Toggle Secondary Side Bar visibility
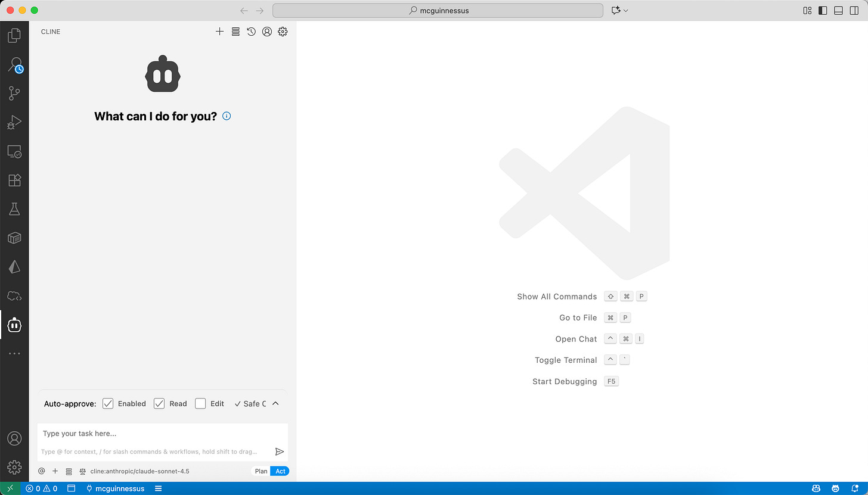Screen dimensions: 868x495 click(854, 10)
